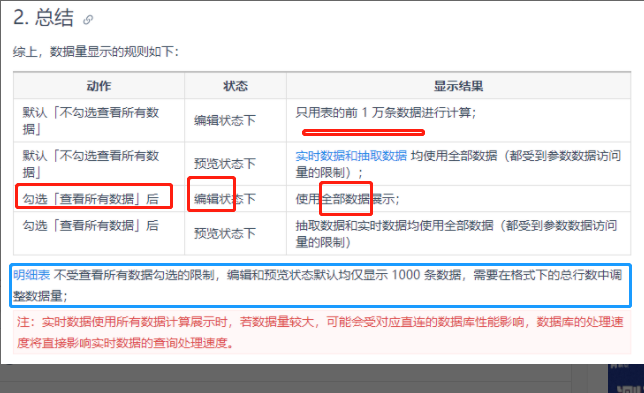This screenshot has width=644, height=393.
Task: Select the cell 使用全部数据展示
Action: pos(458,199)
